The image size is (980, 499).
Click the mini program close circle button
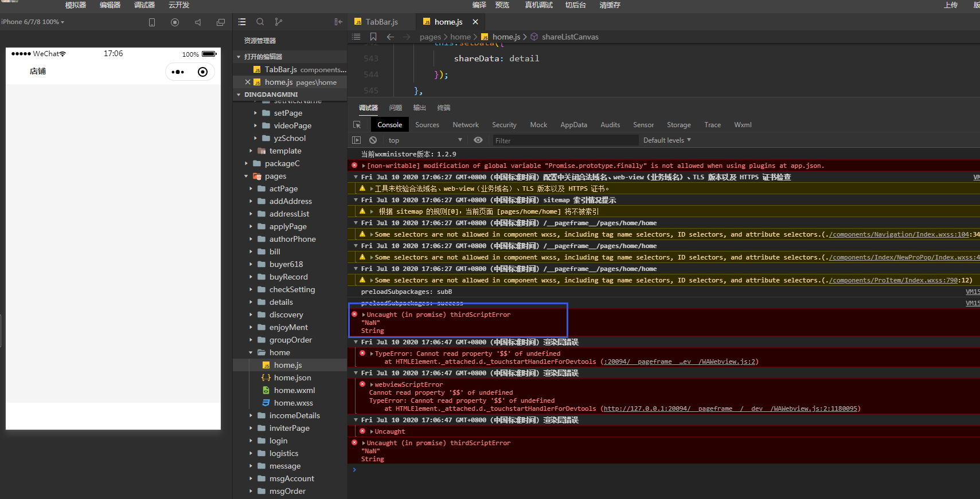click(202, 72)
